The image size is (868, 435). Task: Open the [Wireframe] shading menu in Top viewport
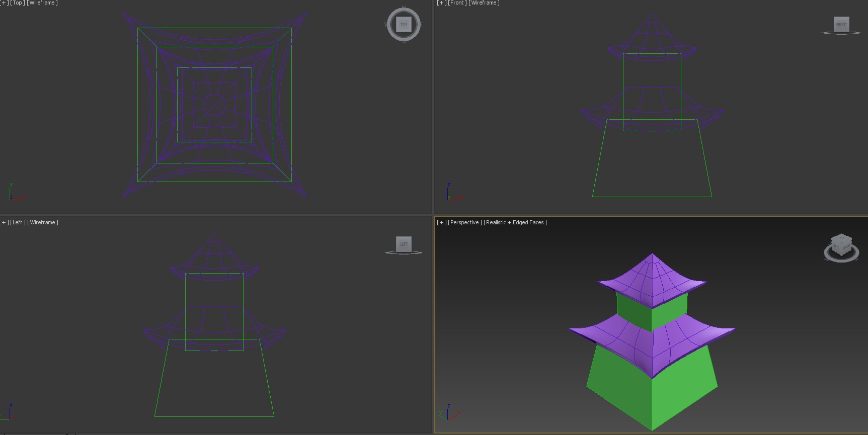point(43,3)
